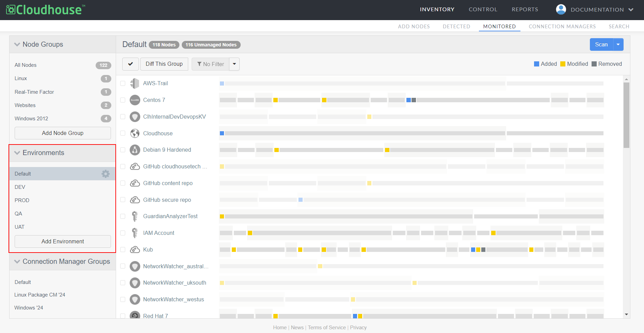Collapse the Environments section
Viewport: 644px width, 333px height.
point(17,153)
